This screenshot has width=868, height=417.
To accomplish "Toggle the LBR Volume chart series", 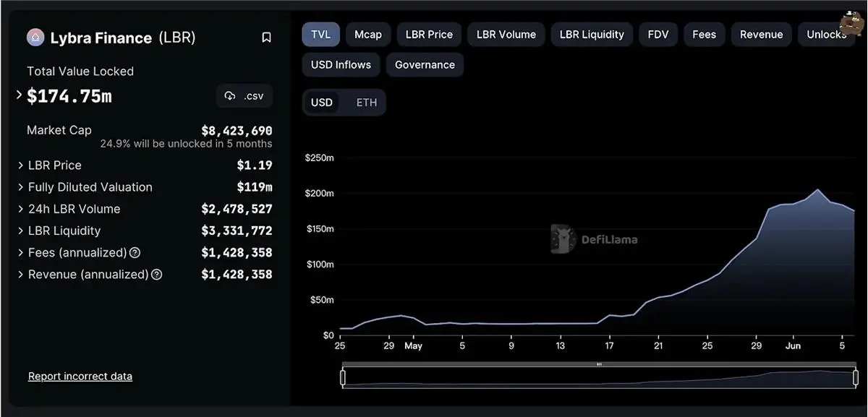I will pyautogui.click(x=506, y=35).
